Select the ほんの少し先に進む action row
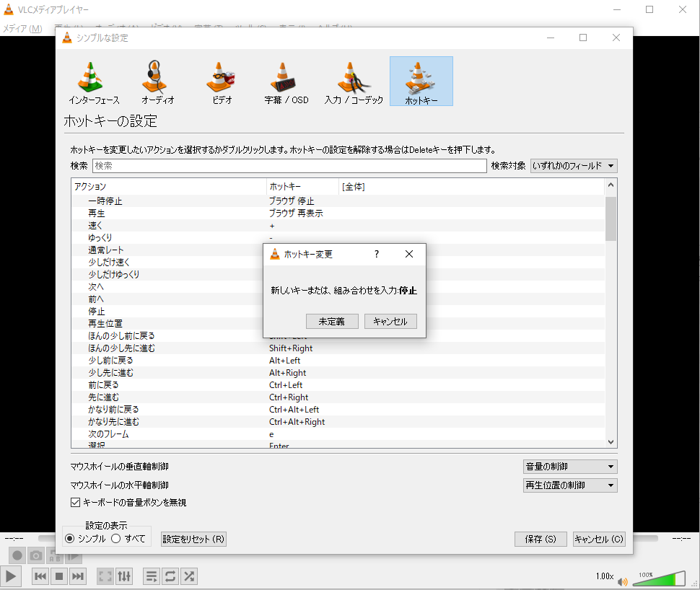 pos(338,348)
